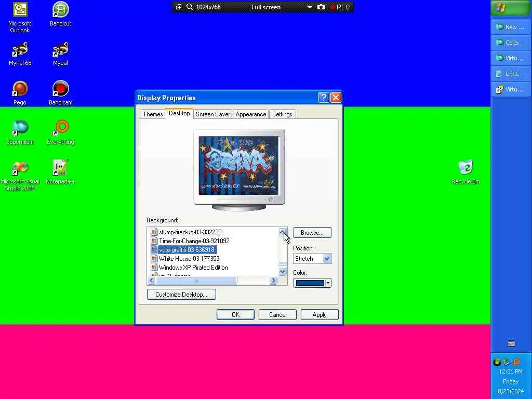Click the Safely Remove Hardware tray icon

coord(506,362)
